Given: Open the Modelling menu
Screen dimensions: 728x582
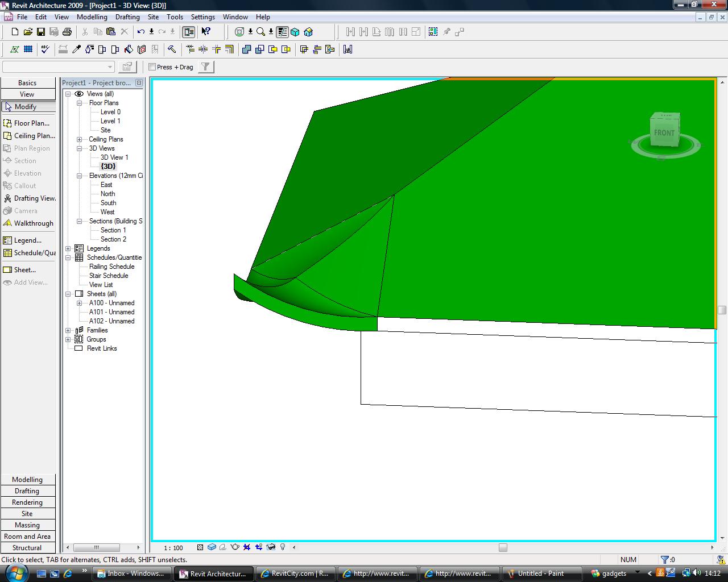Looking at the screenshot, I should pyautogui.click(x=92, y=17).
